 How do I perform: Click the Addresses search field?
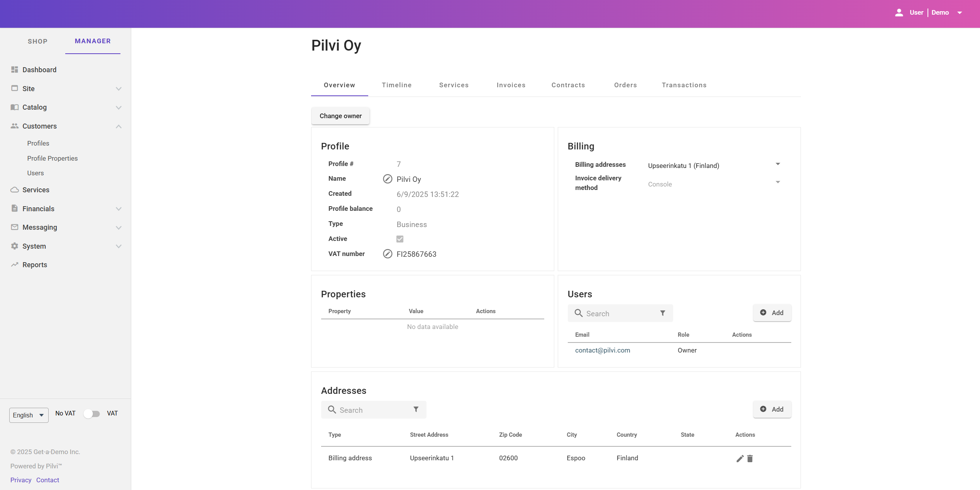tap(371, 410)
